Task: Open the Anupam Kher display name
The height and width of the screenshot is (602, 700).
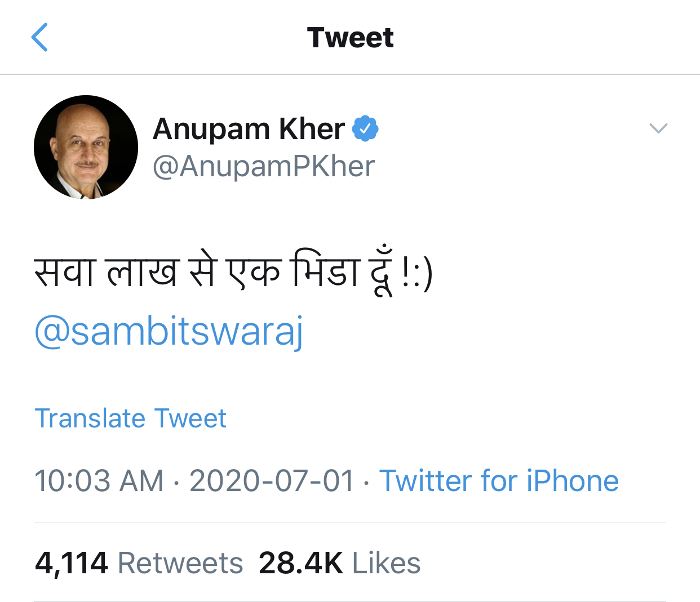Action: coord(249,129)
